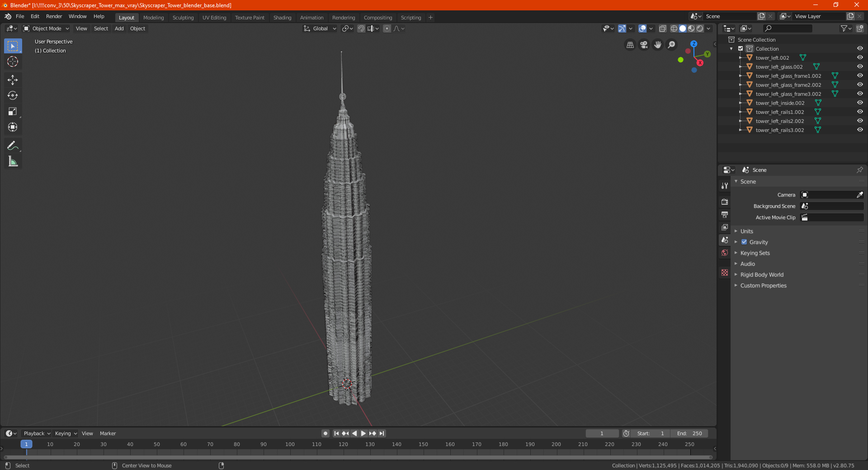Jump to the end frame
The height and width of the screenshot is (470, 868).
point(382,433)
